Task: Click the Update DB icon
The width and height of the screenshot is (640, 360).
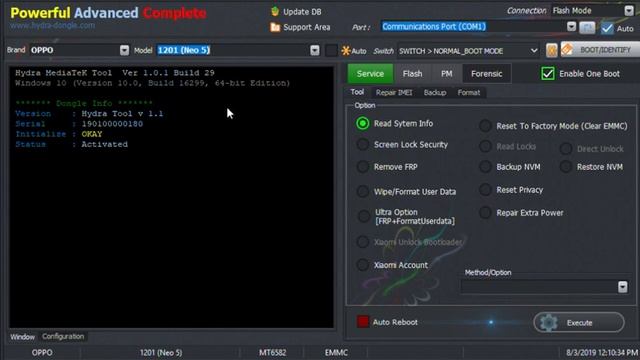Action: tap(275, 11)
